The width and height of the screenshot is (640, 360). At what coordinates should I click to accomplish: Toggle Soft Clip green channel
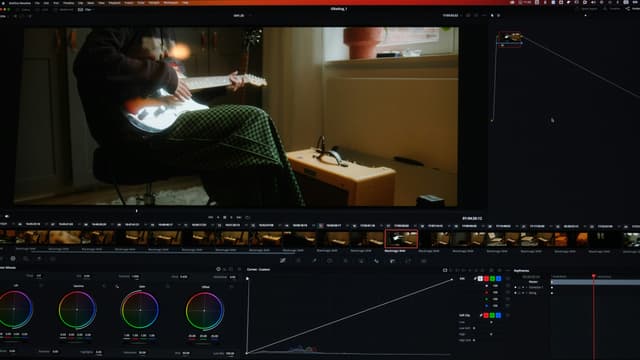pyautogui.click(x=492, y=315)
